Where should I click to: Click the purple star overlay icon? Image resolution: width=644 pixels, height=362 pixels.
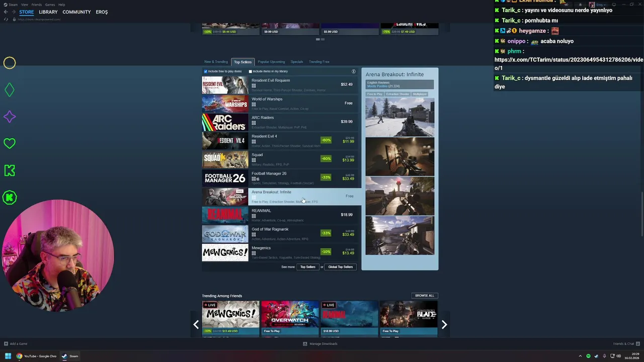tap(10, 117)
